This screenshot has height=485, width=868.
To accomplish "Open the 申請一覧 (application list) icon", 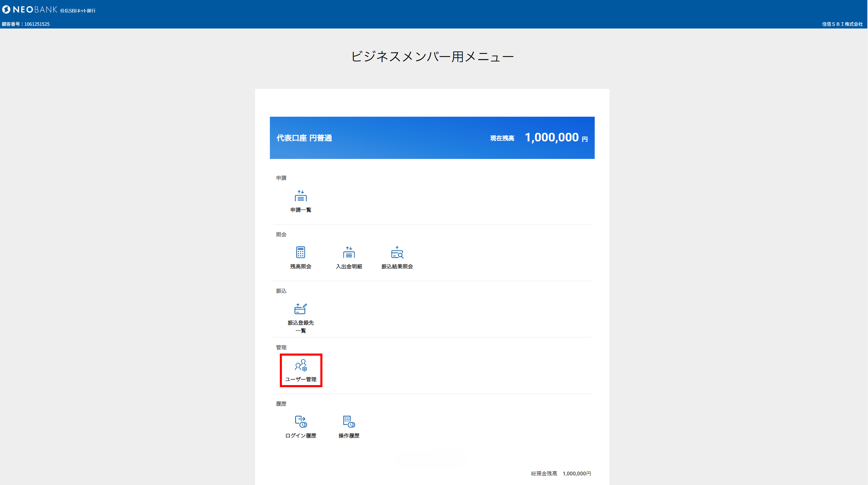I will pos(300,201).
